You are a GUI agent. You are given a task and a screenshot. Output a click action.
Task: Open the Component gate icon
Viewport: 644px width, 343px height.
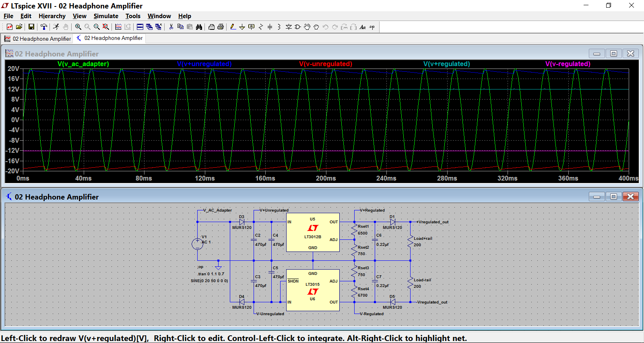tap(298, 27)
